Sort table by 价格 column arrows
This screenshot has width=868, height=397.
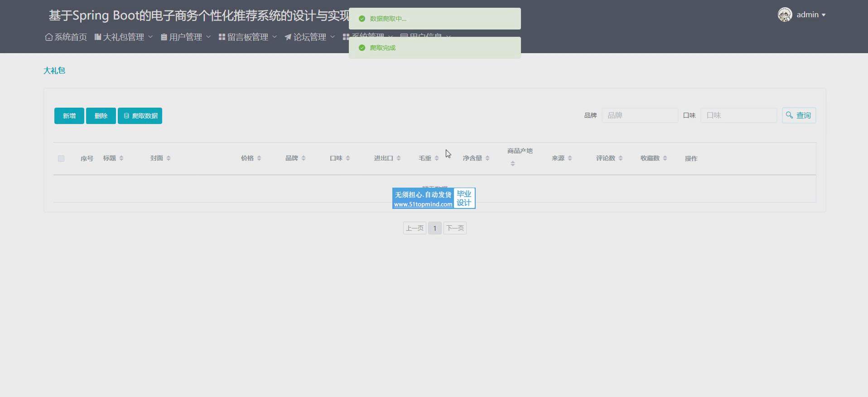coord(259,158)
